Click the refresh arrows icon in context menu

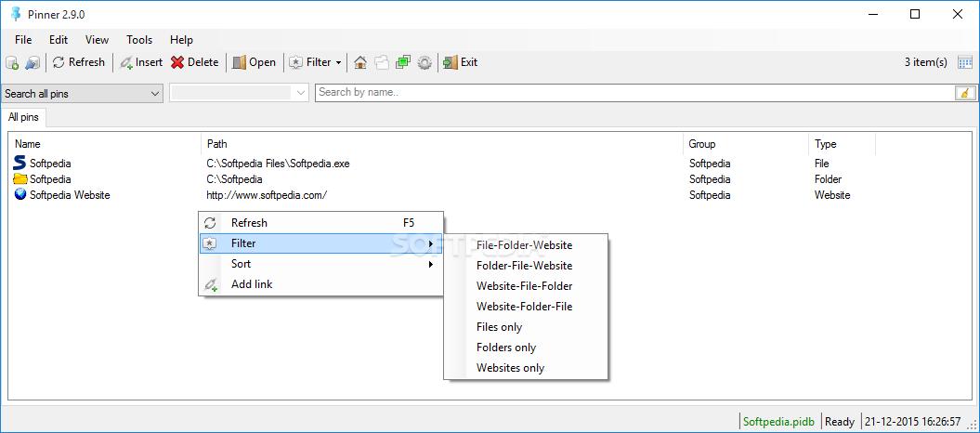coord(211,223)
